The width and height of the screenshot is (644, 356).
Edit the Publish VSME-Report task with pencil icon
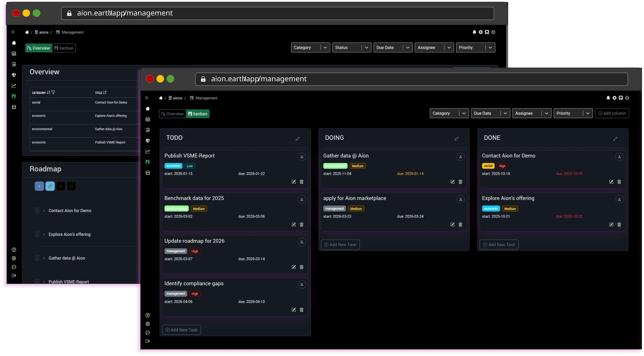click(293, 182)
